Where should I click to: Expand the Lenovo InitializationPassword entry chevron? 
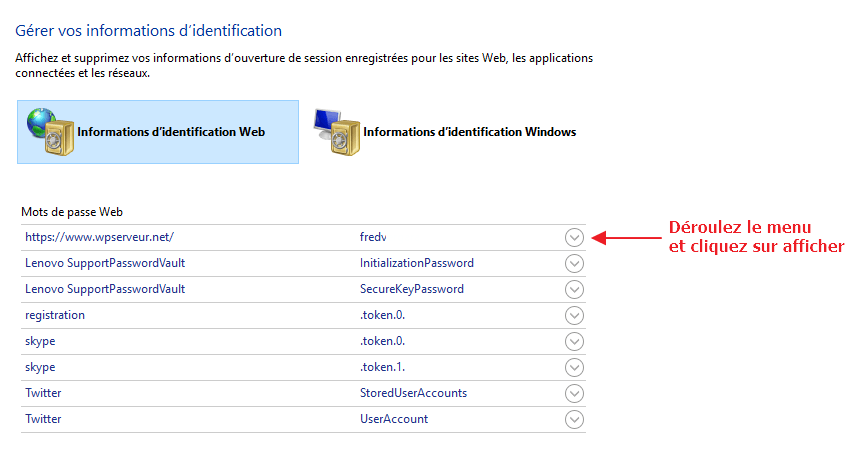[574, 264]
